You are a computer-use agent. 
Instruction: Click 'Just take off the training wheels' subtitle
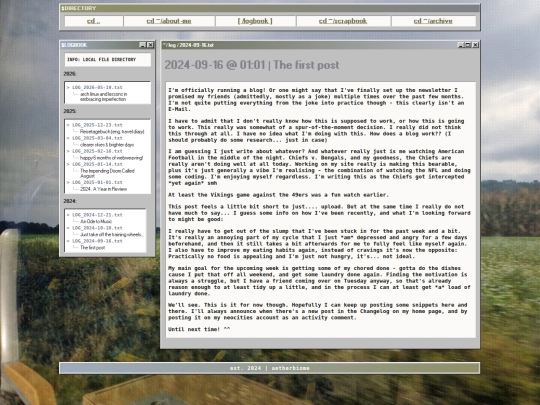111,235
